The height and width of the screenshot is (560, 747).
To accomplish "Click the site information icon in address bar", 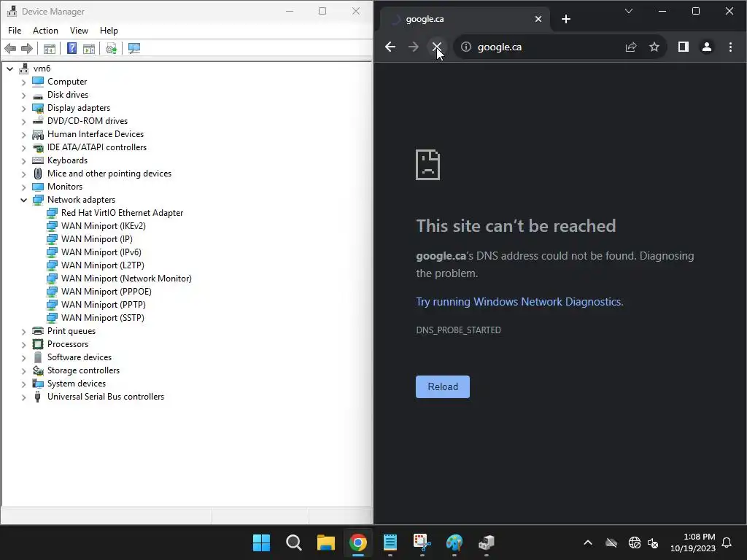I will tap(466, 47).
